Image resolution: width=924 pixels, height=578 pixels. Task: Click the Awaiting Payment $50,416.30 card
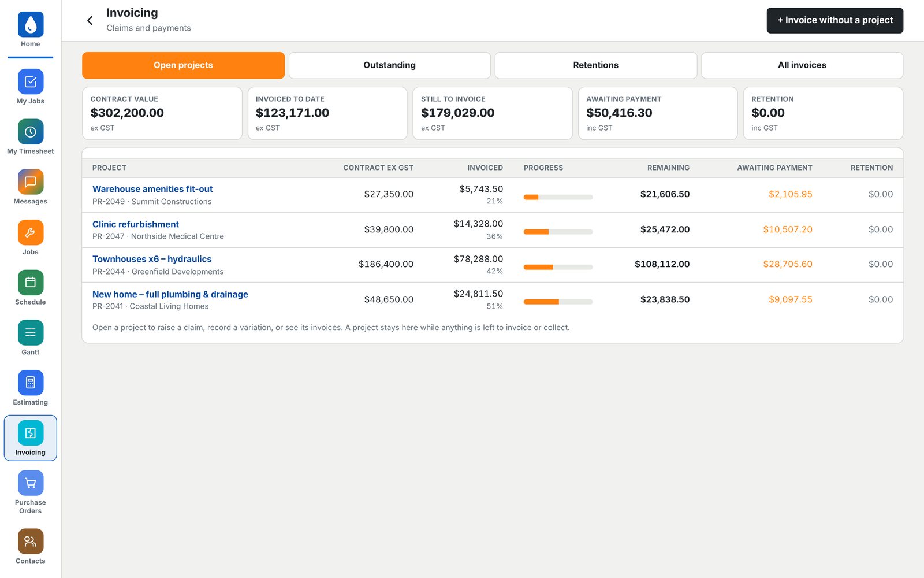click(x=658, y=113)
